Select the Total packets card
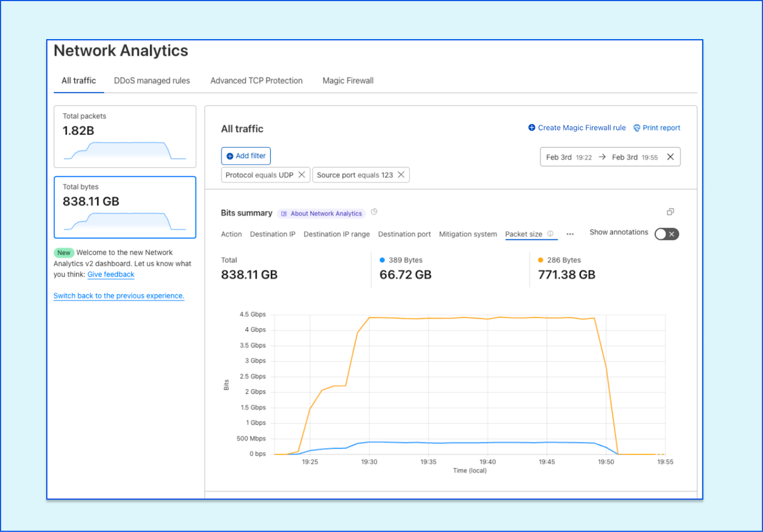The image size is (763, 532). click(125, 137)
